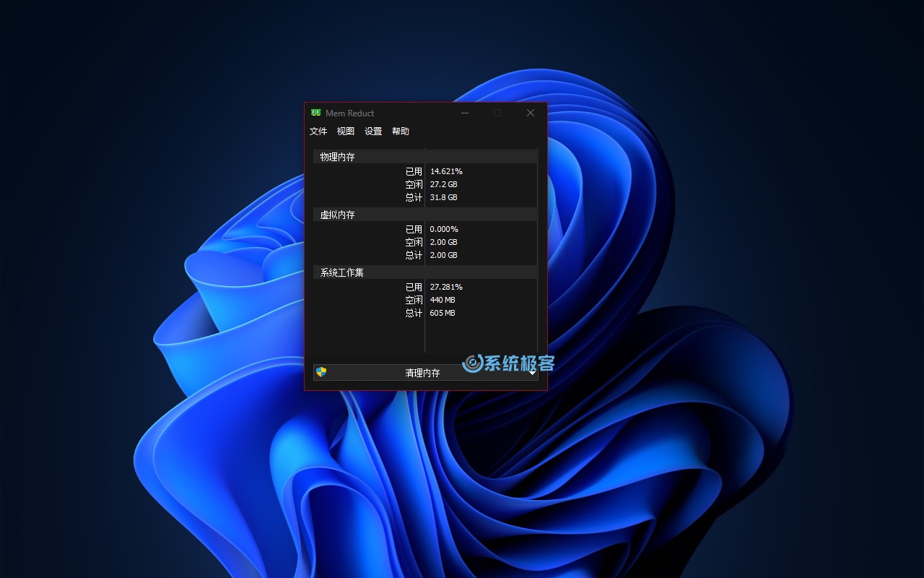Open the 视图 menu
This screenshot has width=924, height=578.
pos(346,131)
